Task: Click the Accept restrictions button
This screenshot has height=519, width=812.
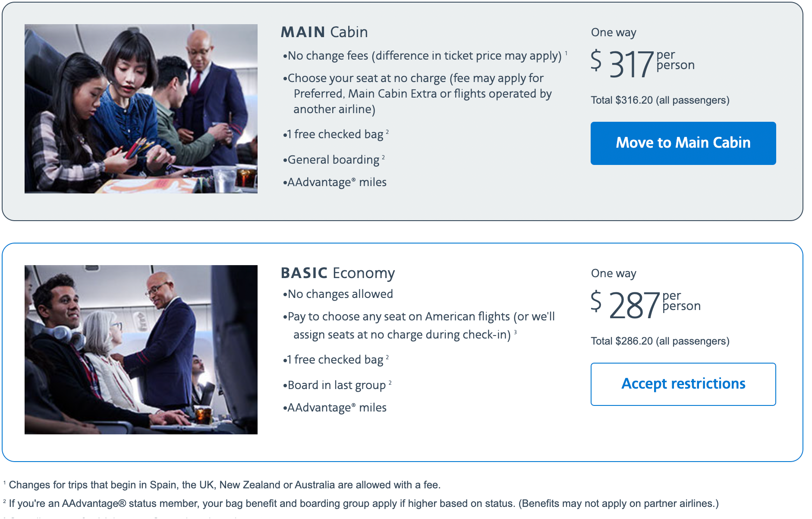Action: coord(683,383)
